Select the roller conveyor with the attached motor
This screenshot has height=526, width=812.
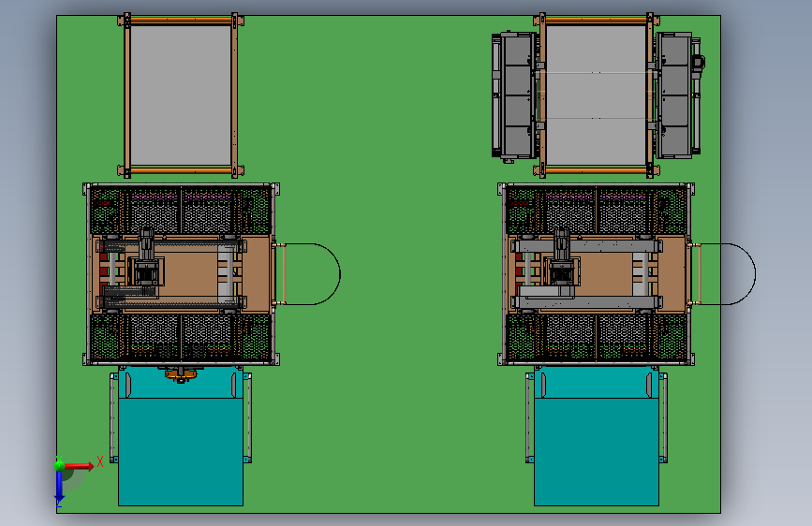tap(679, 95)
